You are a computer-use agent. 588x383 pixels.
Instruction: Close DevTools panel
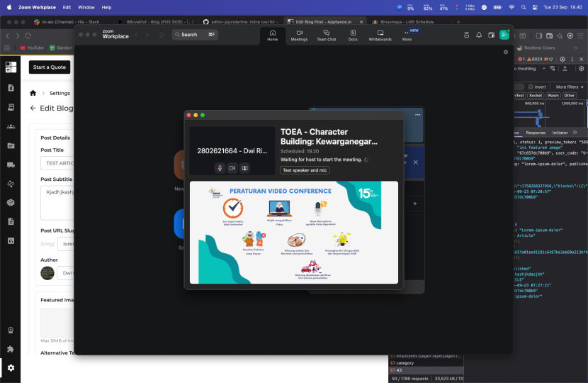581,59
